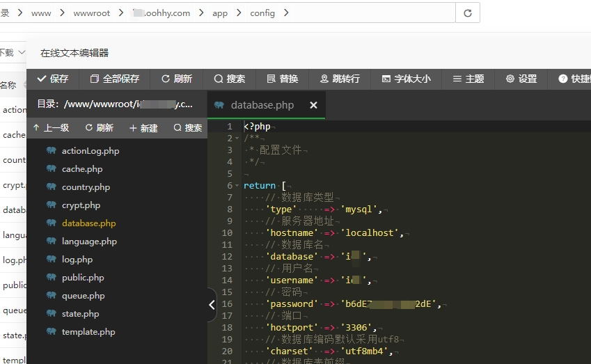The height and width of the screenshot is (364, 591).
Task: Open the 替换 replace tool
Action: tap(283, 79)
